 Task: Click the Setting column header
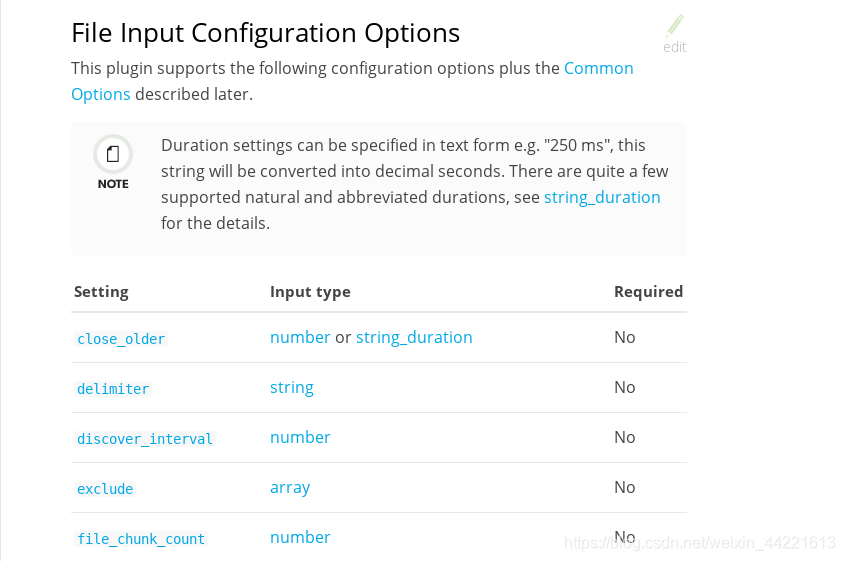(x=101, y=292)
